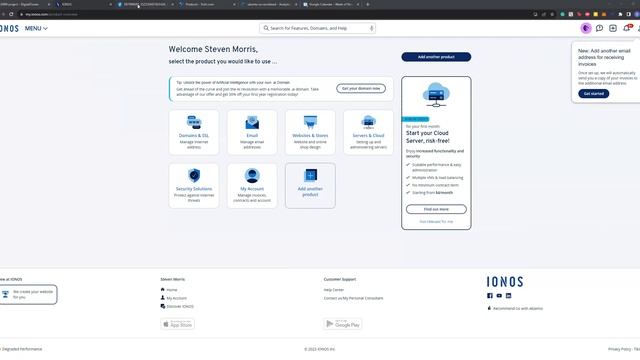This screenshot has height=360, width=640.
Task: Click the LinkedIn icon in footer
Action: pos(509,296)
